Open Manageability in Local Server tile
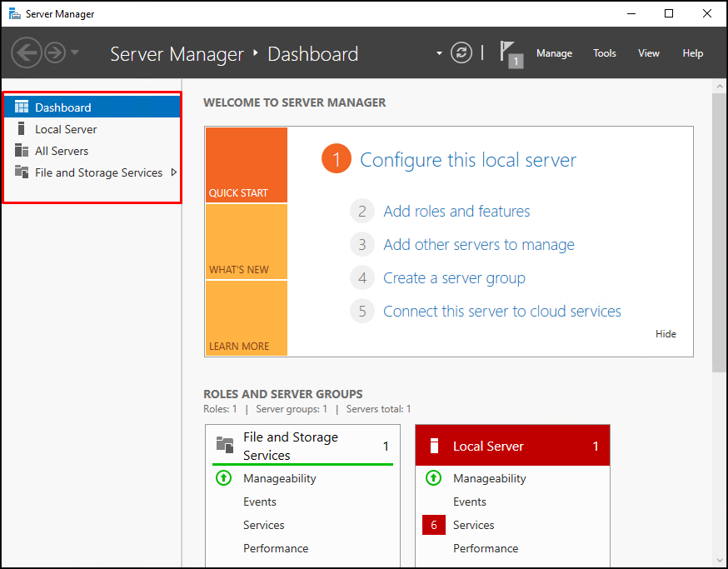 tap(489, 478)
